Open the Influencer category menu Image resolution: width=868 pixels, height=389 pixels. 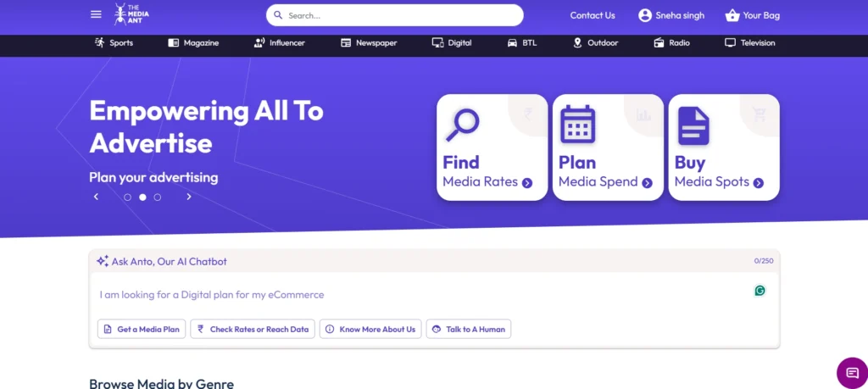coord(279,42)
